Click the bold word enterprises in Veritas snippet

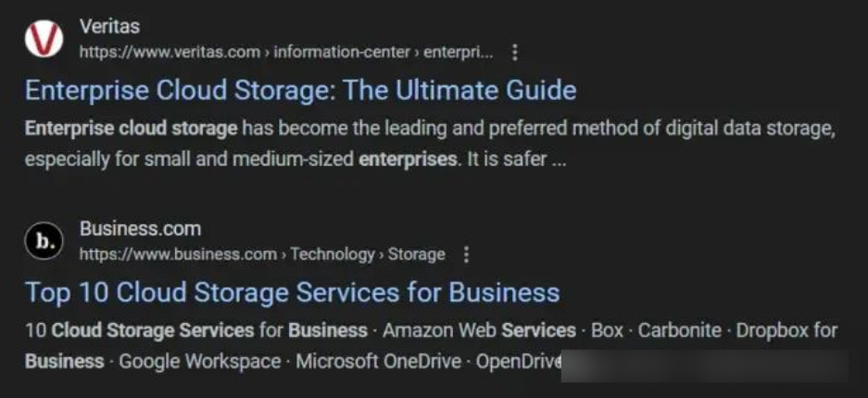pos(408,160)
